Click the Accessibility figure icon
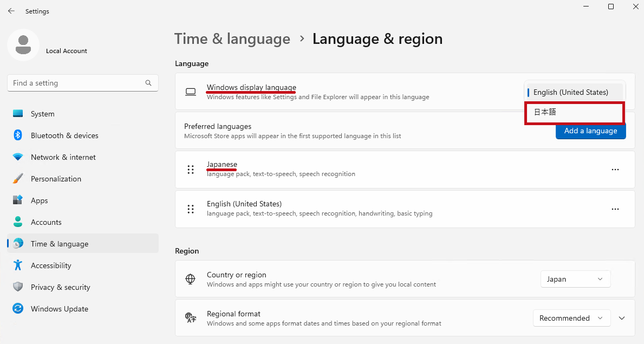 click(x=18, y=265)
